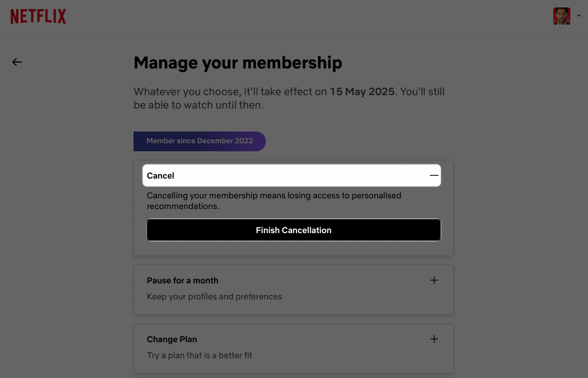Click the Try a plan that is a better fit text
The height and width of the screenshot is (378, 588).
(199, 355)
